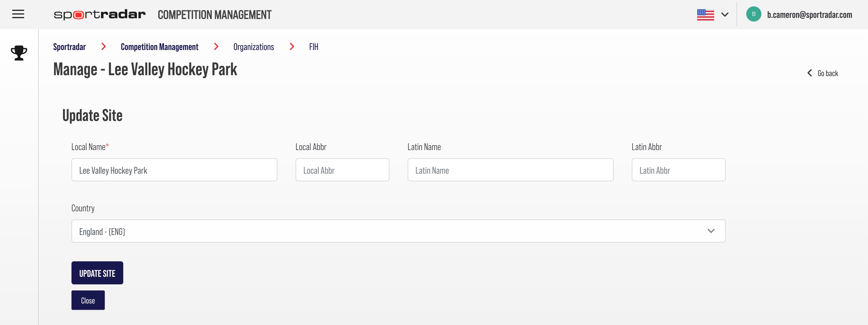
Task: Open the hamburger navigation menu
Action: 18,14
